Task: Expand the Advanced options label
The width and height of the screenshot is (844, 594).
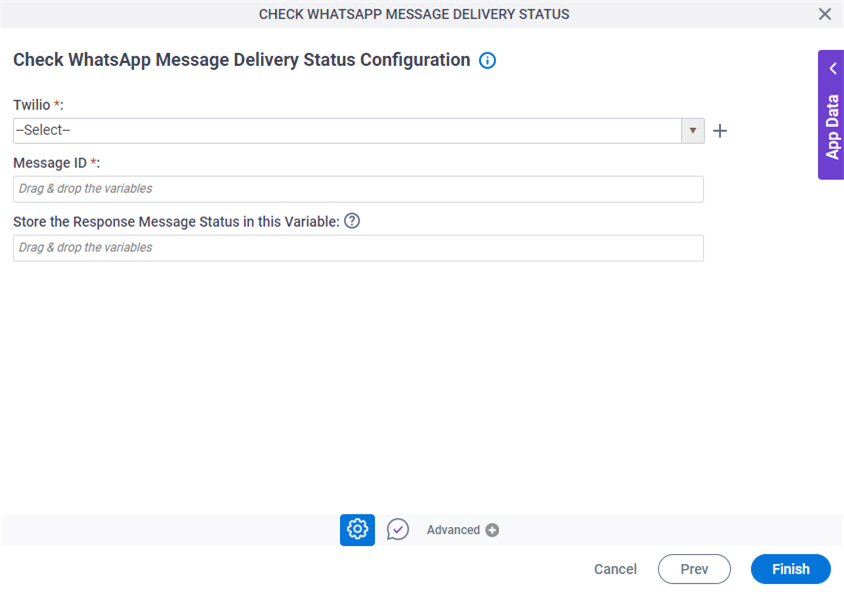Action: pos(453,530)
